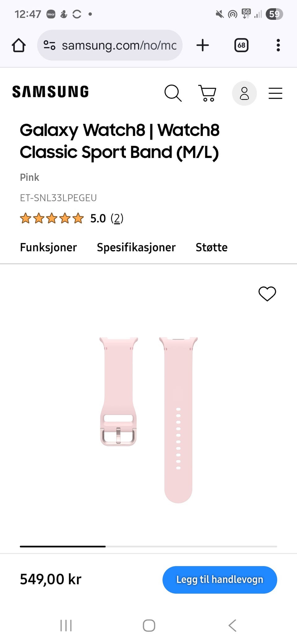Open browser three-dot options menu

(278, 45)
